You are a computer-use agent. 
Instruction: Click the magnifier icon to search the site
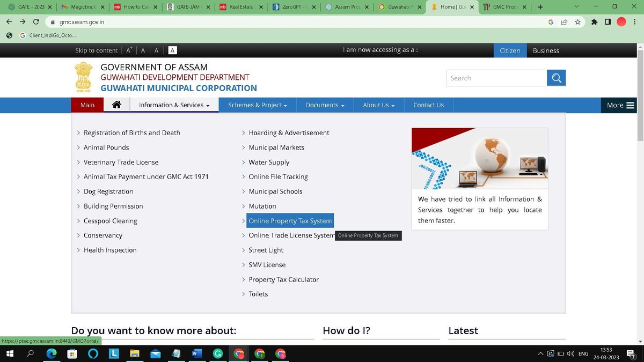[556, 78]
